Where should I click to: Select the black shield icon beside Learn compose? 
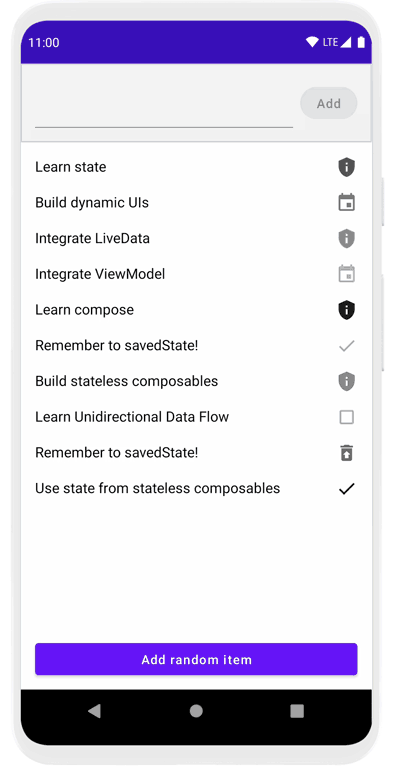(346, 310)
